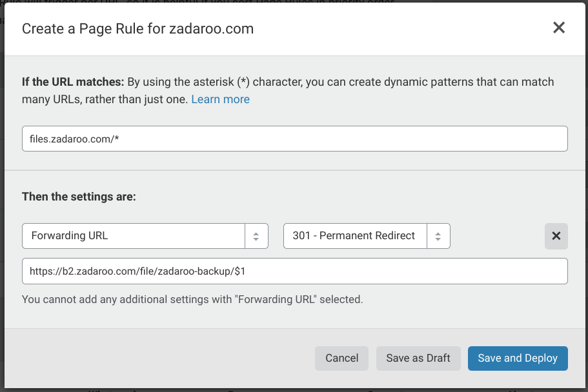Screen dimensions: 588x392
Task: Open the 301 - Permanent Redirect dropdown
Action: [355, 236]
